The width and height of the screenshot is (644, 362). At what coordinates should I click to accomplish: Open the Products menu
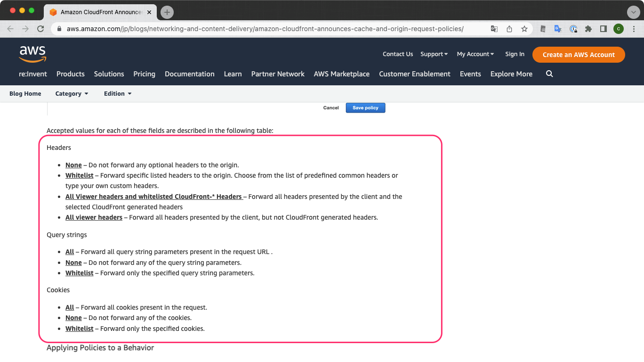71,74
